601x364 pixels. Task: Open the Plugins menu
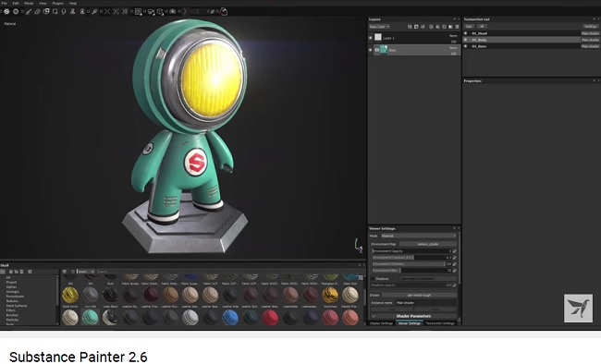pyautogui.click(x=58, y=3)
